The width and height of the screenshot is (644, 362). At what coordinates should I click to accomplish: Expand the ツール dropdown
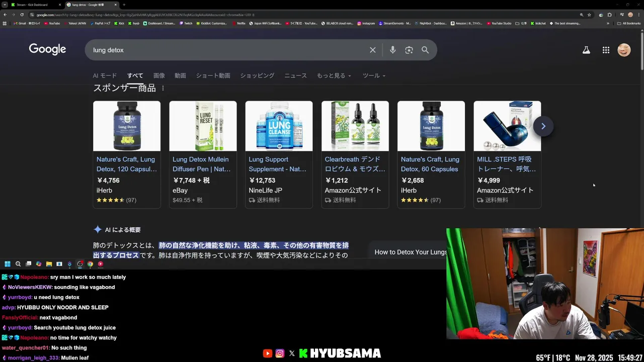(374, 75)
